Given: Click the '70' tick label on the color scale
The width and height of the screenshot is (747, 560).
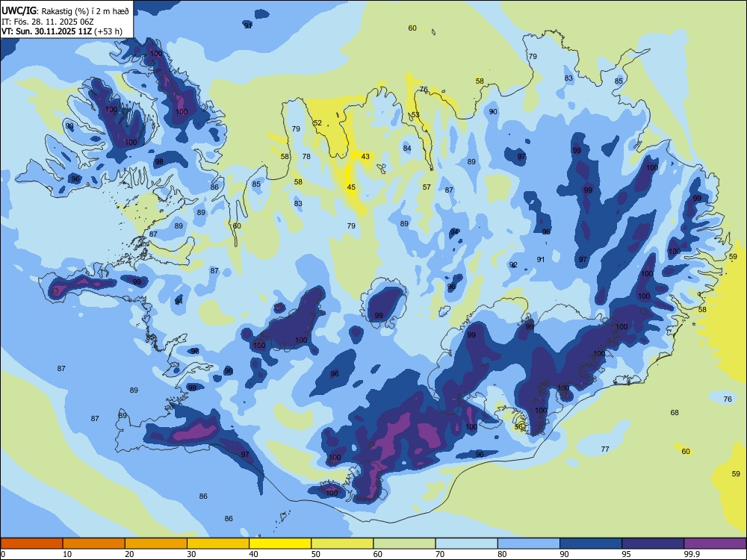Looking at the screenshot, I should 440,554.
